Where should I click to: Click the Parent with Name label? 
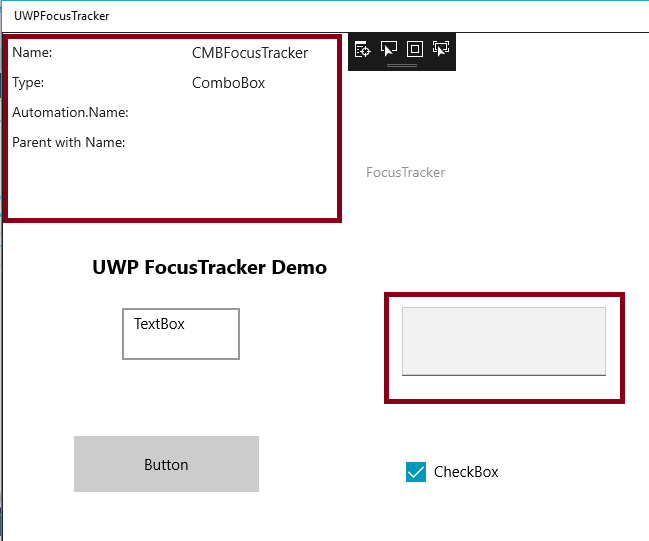[x=69, y=143]
